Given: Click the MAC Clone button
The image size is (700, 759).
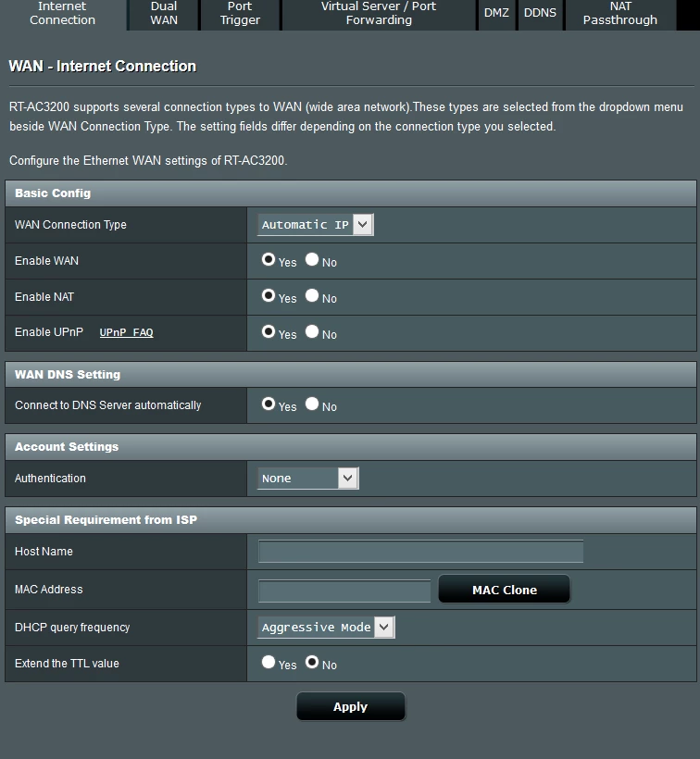Looking at the screenshot, I should click(504, 590).
